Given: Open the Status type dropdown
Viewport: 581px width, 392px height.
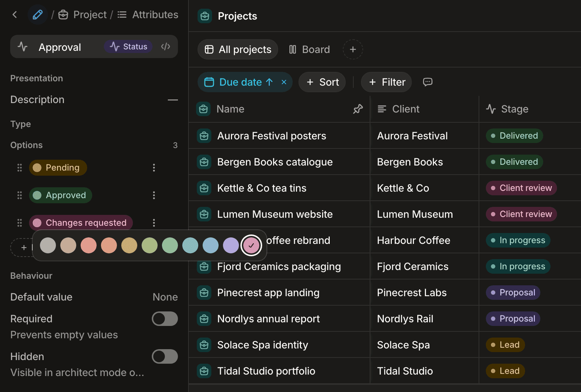Looking at the screenshot, I should (x=129, y=46).
